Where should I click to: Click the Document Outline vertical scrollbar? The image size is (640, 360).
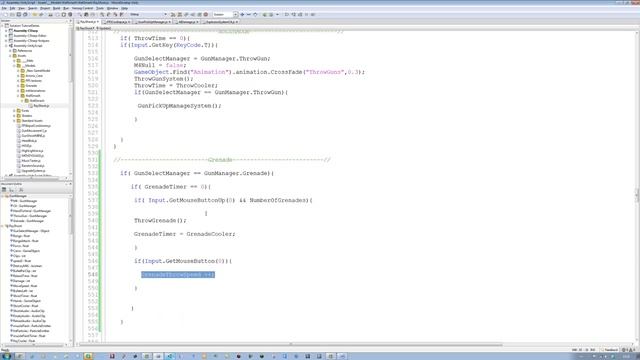[71, 269]
